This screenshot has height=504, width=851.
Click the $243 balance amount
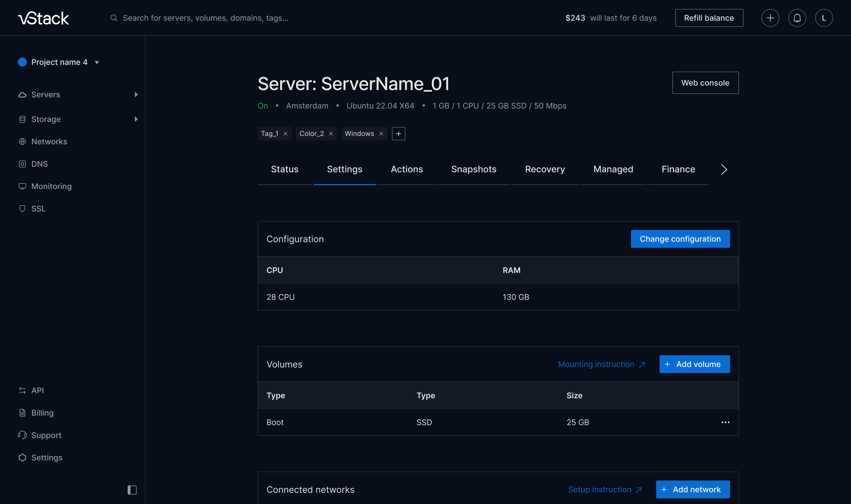pos(575,18)
